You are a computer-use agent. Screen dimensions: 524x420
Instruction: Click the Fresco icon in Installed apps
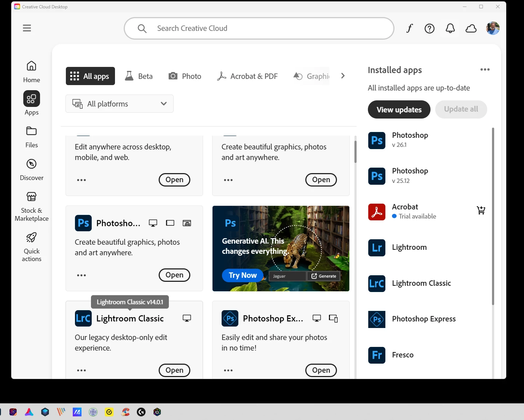pyautogui.click(x=377, y=355)
